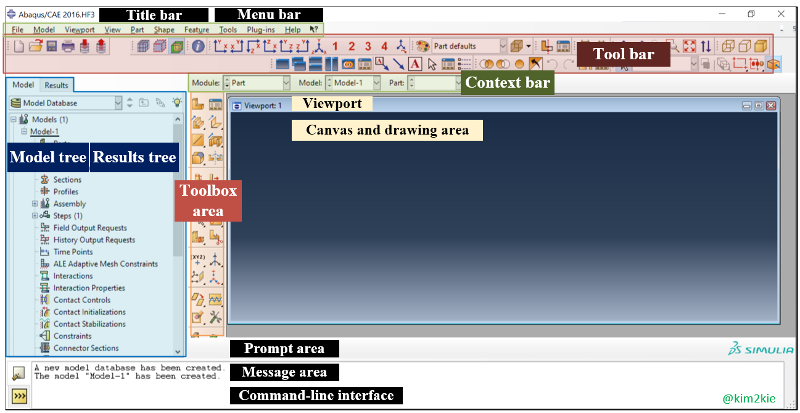Image resolution: width=800 pixels, height=413 pixels.
Task: Apply custom view 4
Action: [384, 46]
